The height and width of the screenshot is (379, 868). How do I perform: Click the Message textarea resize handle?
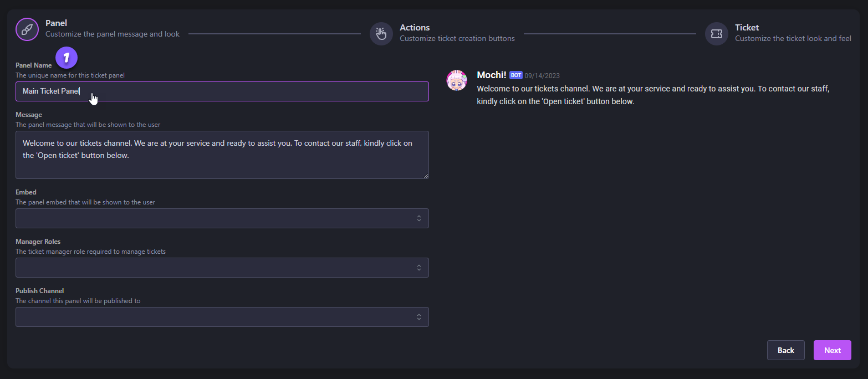[426, 176]
